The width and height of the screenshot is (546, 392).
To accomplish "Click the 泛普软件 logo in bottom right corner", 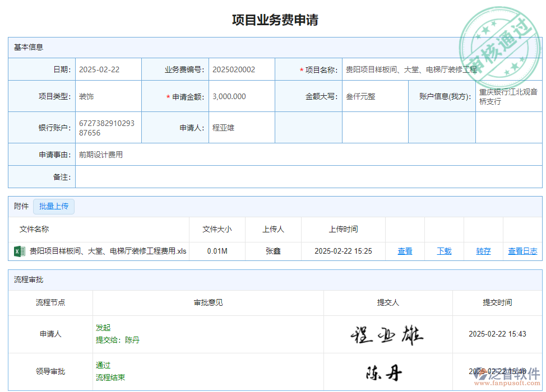I will (x=512, y=379).
